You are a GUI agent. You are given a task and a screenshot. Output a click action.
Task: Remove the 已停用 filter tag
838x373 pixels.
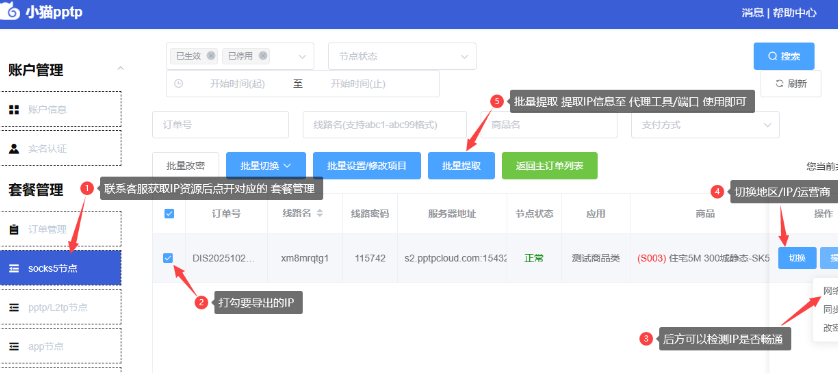(x=262, y=56)
